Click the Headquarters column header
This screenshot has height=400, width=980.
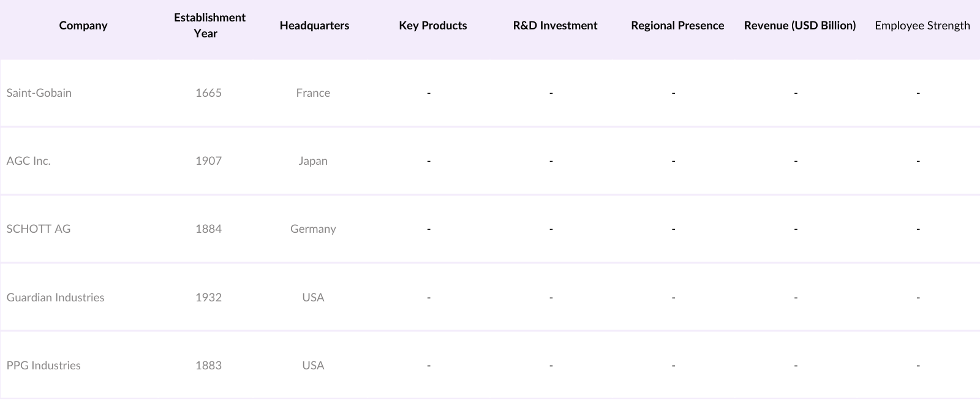(314, 26)
